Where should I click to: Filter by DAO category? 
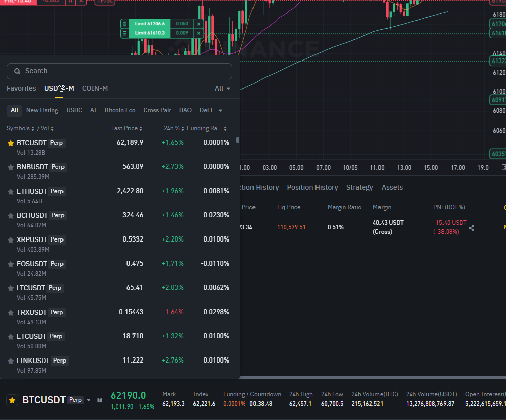click(185, 110)
